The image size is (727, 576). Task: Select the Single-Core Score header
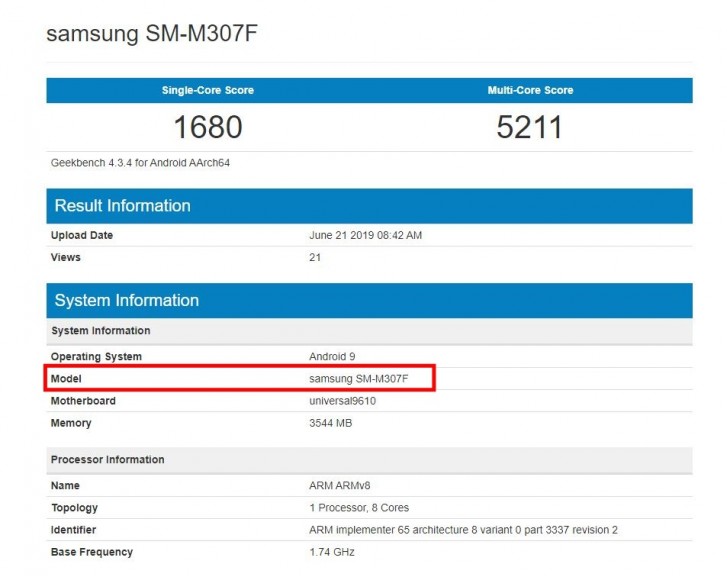(x=208, y=90)
